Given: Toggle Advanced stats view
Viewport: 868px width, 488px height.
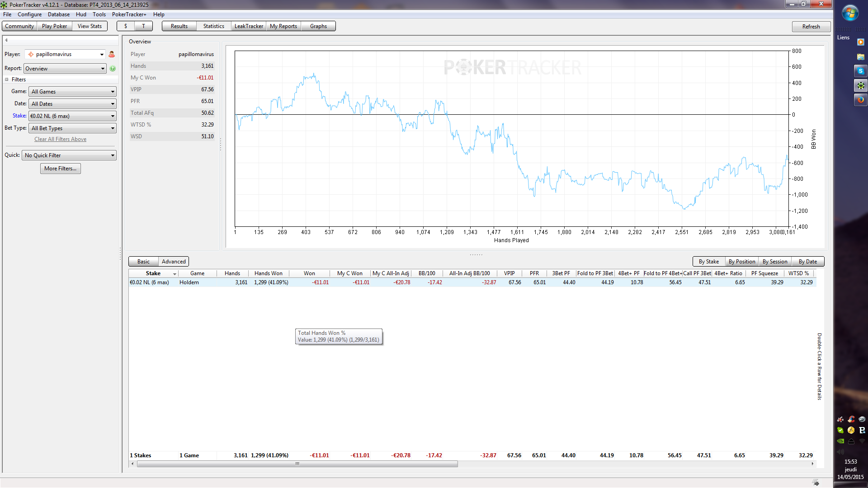Looking at the screenshot, I should (x=174, y=262).
